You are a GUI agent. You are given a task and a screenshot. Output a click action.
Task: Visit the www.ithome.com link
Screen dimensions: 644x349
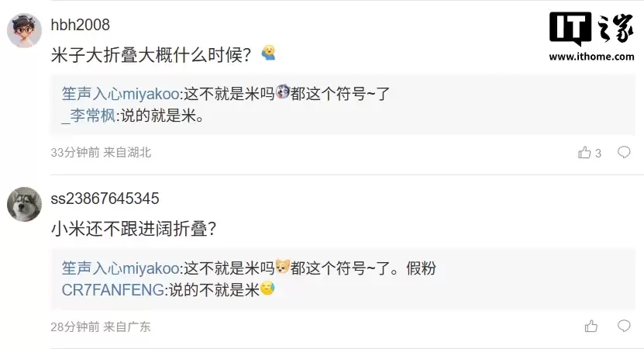tap(591, 57)
